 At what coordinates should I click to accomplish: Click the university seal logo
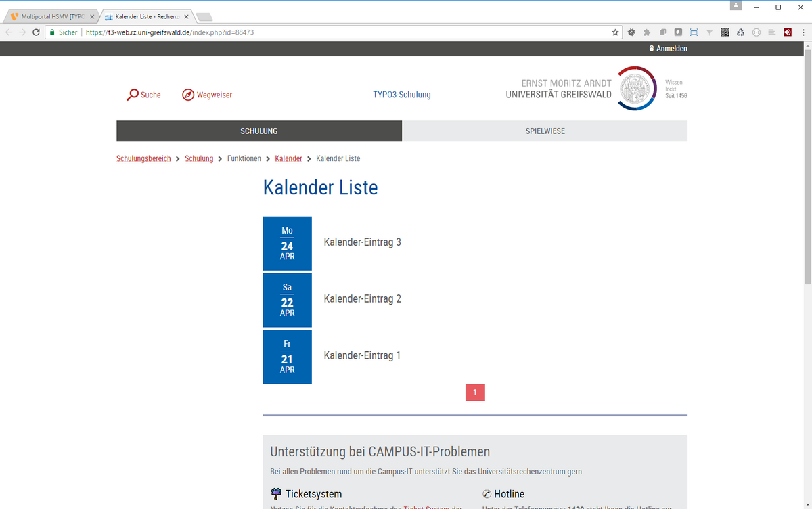click(636, 88)
